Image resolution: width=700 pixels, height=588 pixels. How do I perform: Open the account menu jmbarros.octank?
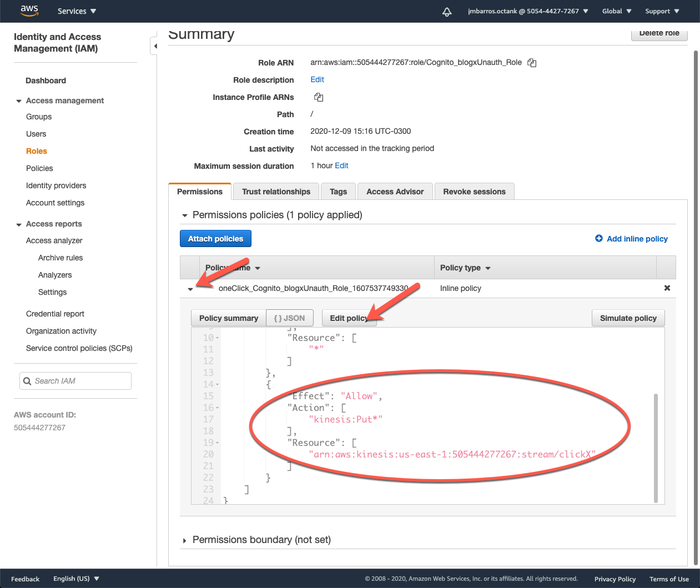pos(528,11)
